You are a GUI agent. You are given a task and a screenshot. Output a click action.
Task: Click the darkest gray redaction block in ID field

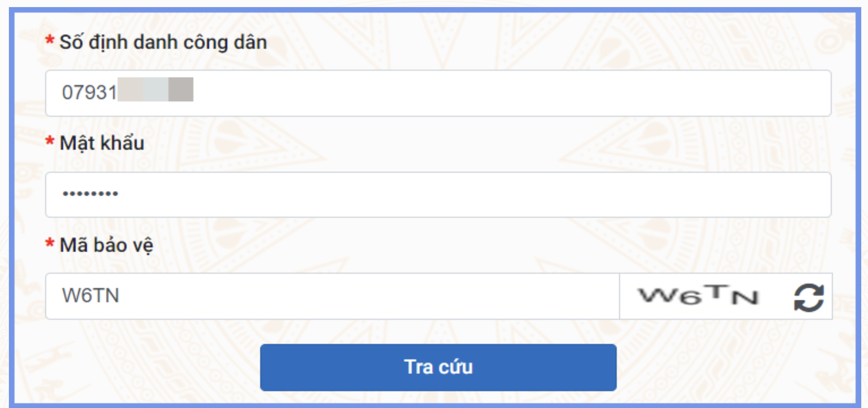click(181, 89)
